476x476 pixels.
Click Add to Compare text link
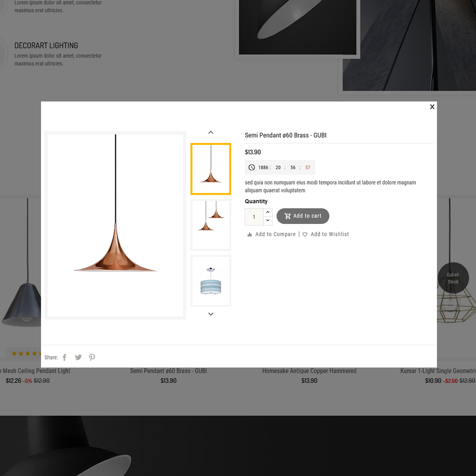click(275, 234)
